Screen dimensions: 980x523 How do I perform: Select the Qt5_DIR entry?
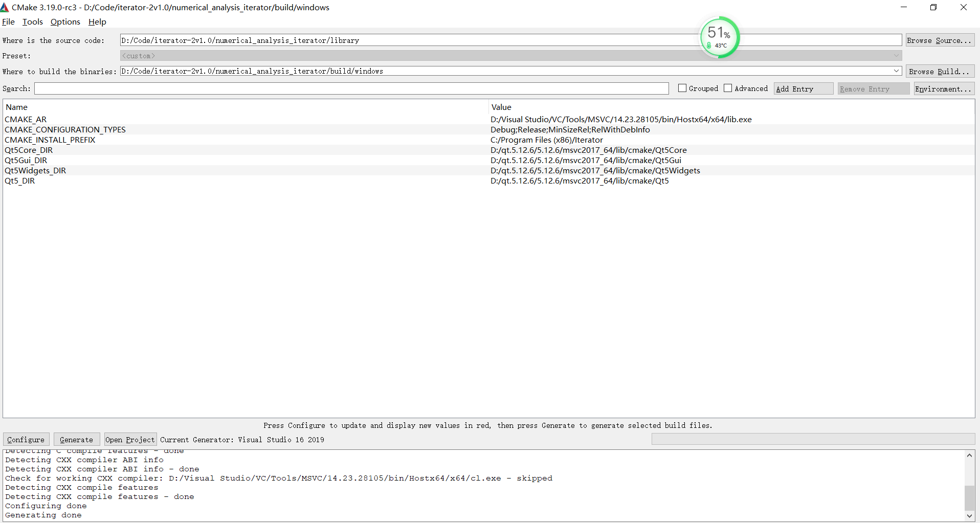click(19, 180)
